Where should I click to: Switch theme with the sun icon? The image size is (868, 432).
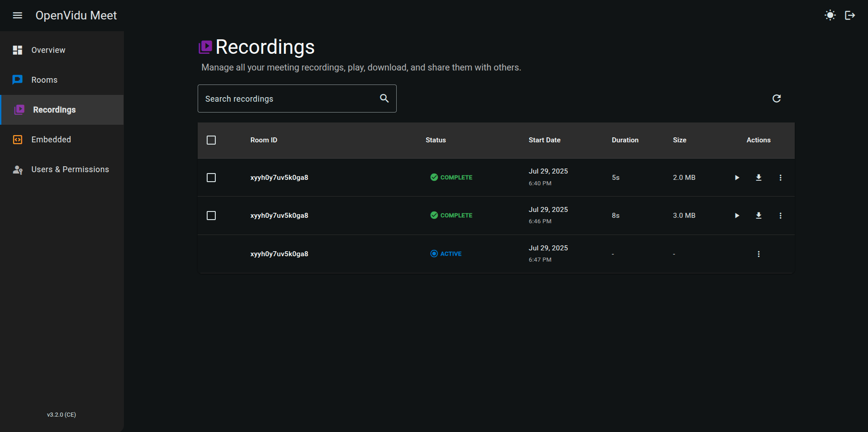coord(830,15)
